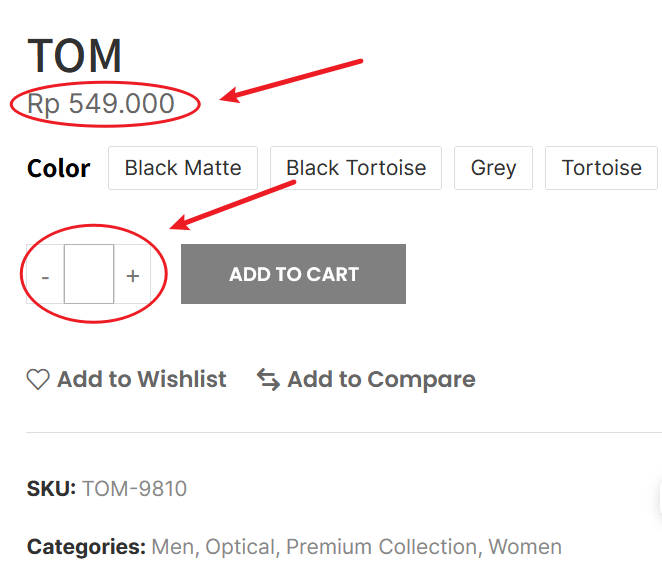Click the SKU value TOM-9810
Screen dimensions: 662x576
134,489
